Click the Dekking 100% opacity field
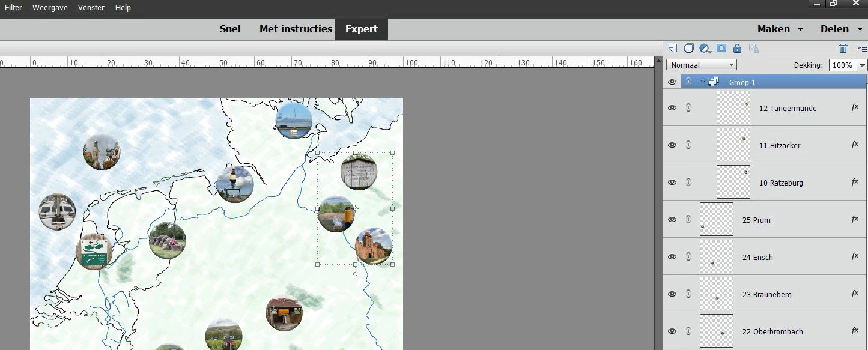This screenshot has height=350, width=868. tap(843, 65)
